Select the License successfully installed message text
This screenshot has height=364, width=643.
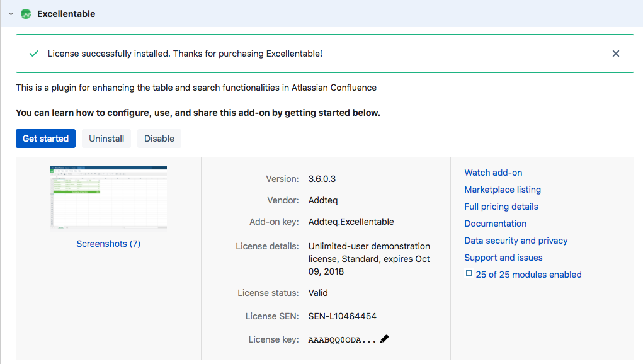185,54
